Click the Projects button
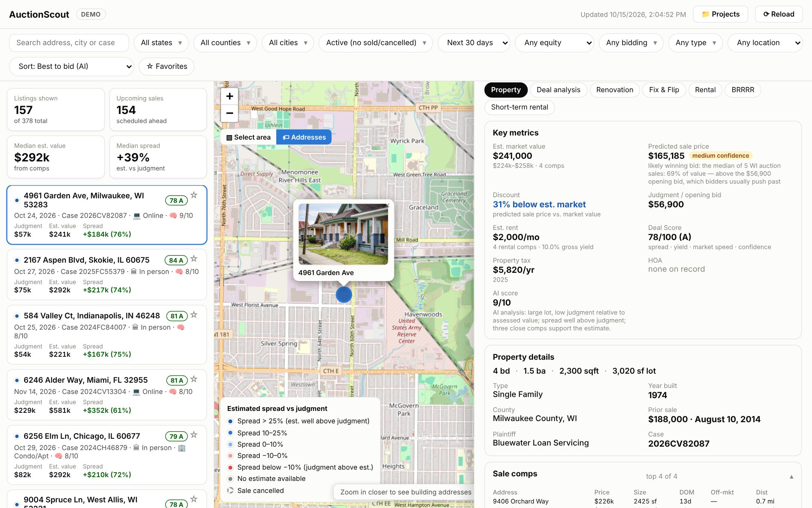 [720, 14]
